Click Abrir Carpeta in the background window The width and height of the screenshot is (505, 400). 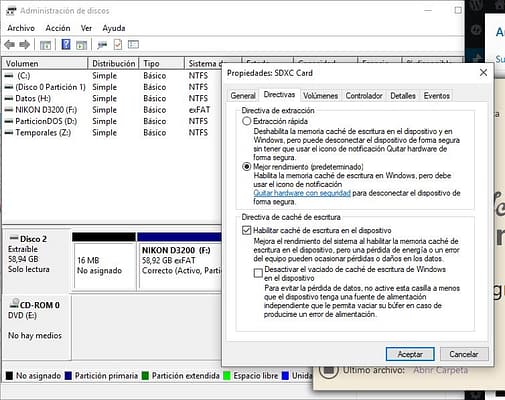pyautogui.click(x=440, y=370)
